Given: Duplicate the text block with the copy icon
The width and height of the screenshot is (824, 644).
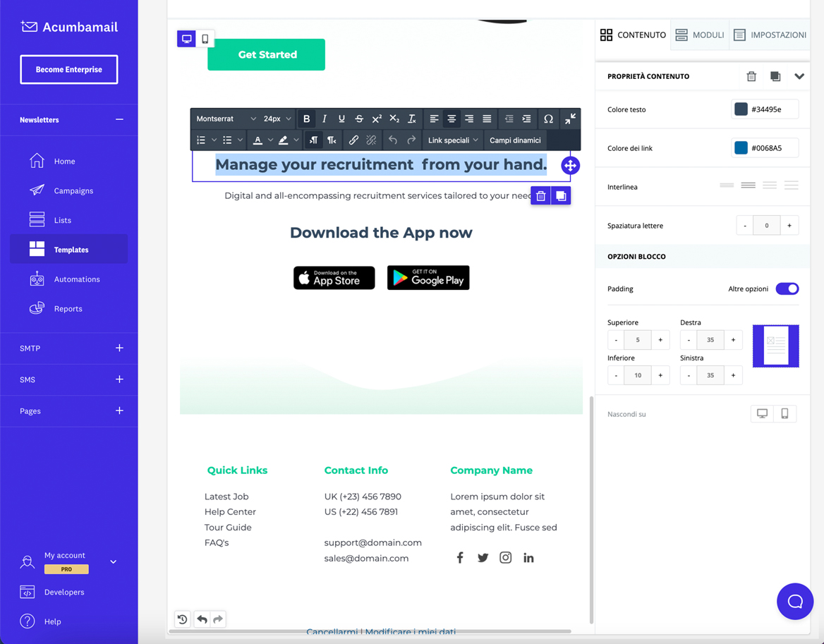Looking at the screenshot, I should [x=560, y=195].
